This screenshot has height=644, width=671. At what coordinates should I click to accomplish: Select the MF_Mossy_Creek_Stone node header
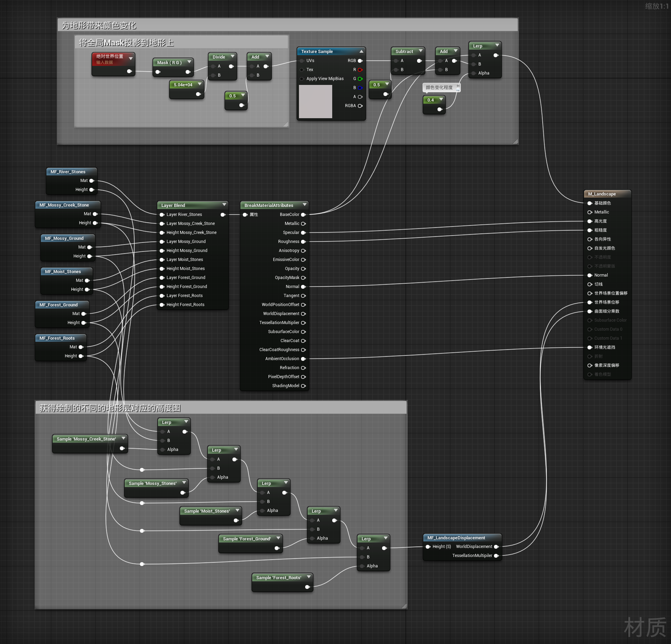64,205
